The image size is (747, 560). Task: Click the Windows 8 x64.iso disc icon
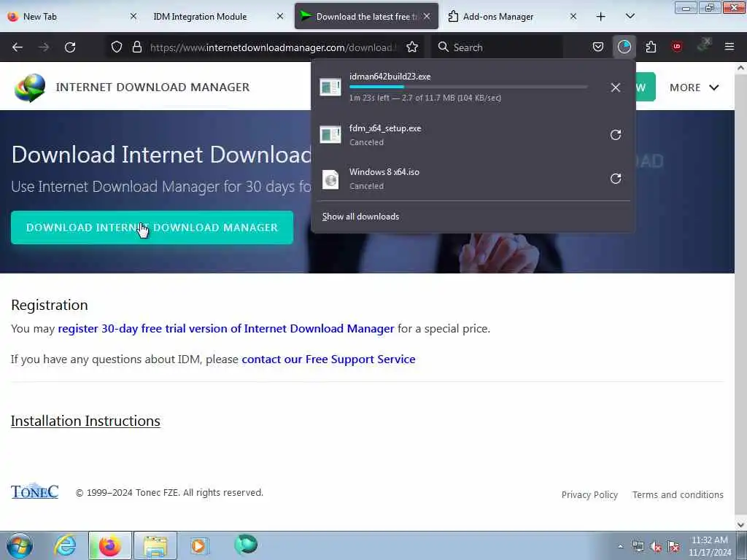pyautogui.click(x=330, y=179)
